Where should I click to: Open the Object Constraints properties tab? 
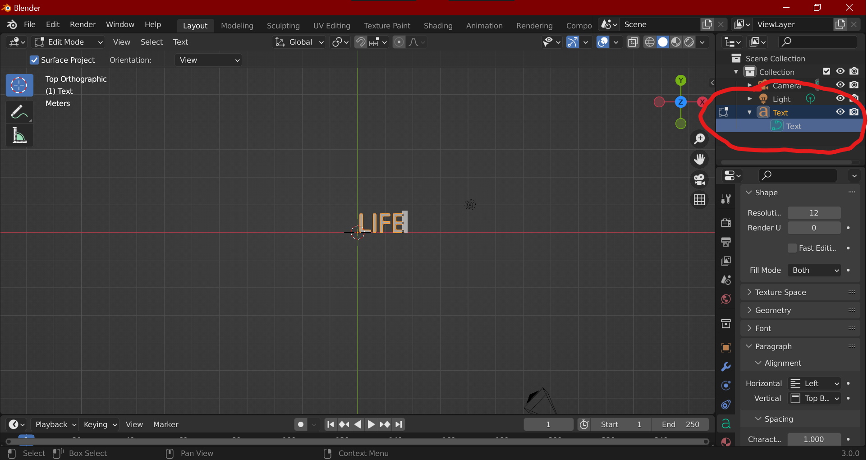tap(726, 405)
